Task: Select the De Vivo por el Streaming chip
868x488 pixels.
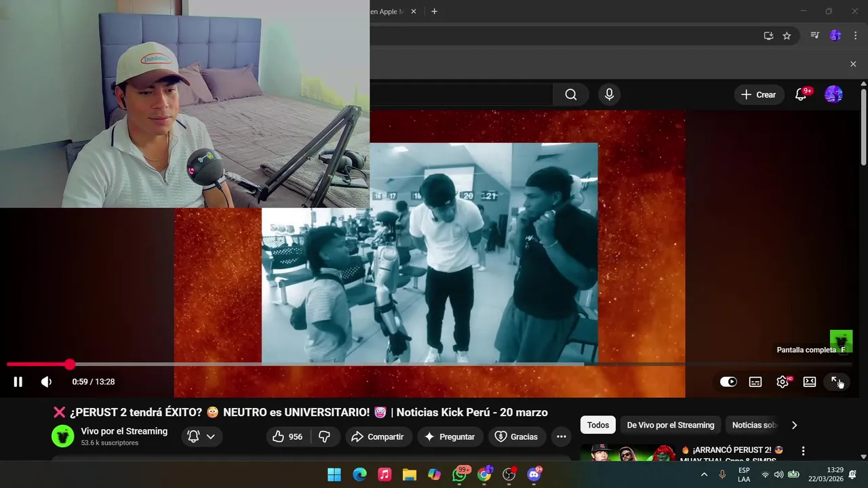Action: [671, 425]
